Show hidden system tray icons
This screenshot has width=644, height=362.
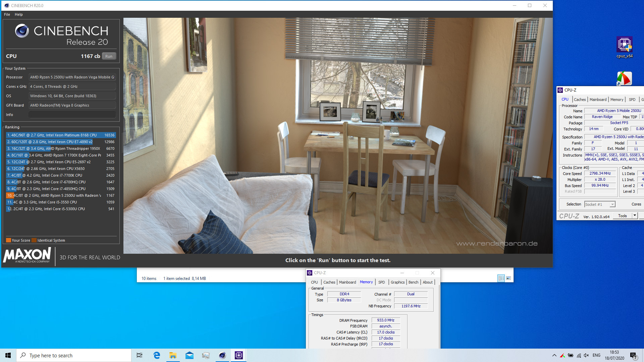554,355
